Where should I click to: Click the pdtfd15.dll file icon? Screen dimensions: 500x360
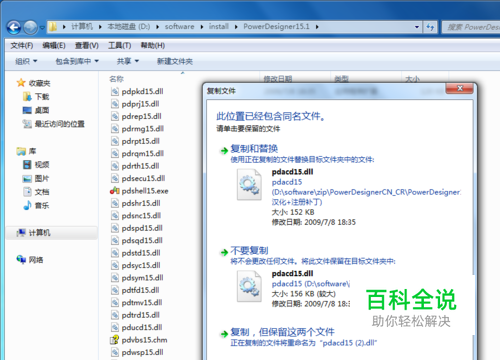(115, 290)
